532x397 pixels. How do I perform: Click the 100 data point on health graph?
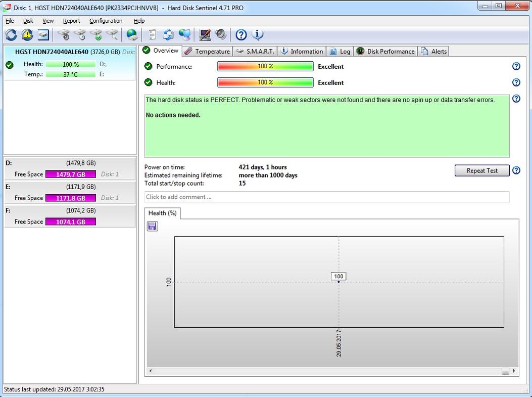338,282
